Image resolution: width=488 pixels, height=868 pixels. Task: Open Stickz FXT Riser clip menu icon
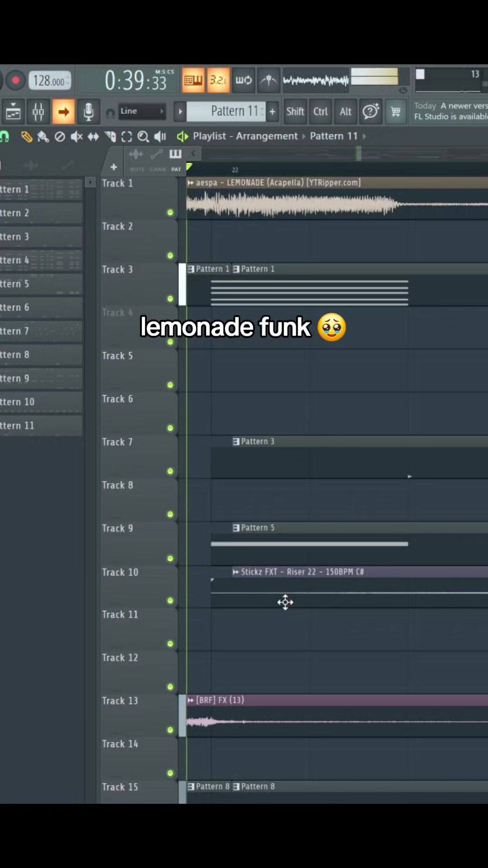pyautogui.click(x=236, y=572)
